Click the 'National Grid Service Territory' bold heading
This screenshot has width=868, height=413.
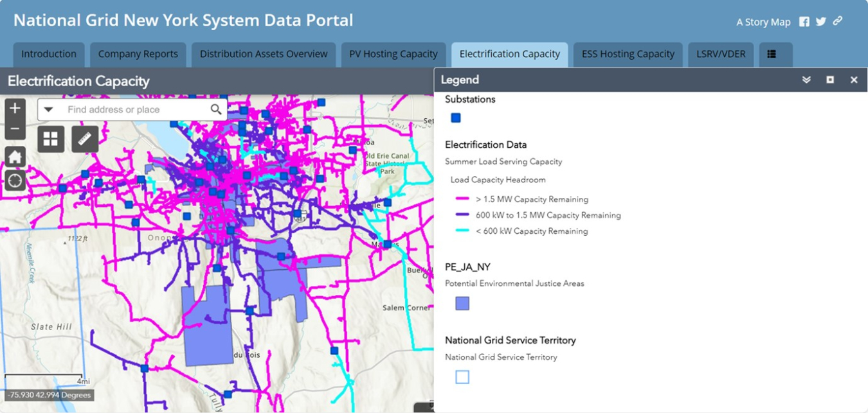(511, 340)
